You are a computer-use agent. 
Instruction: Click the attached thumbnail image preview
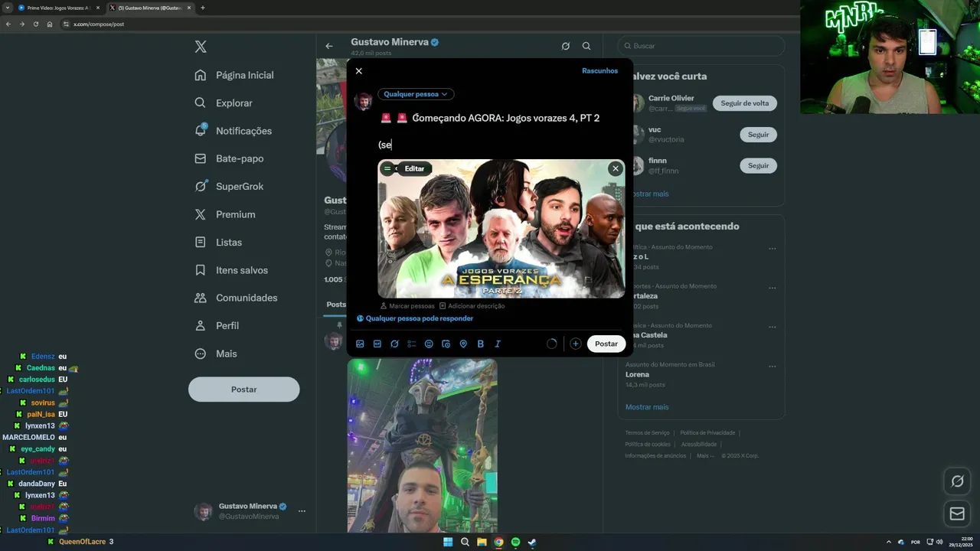tap(501, 229)
